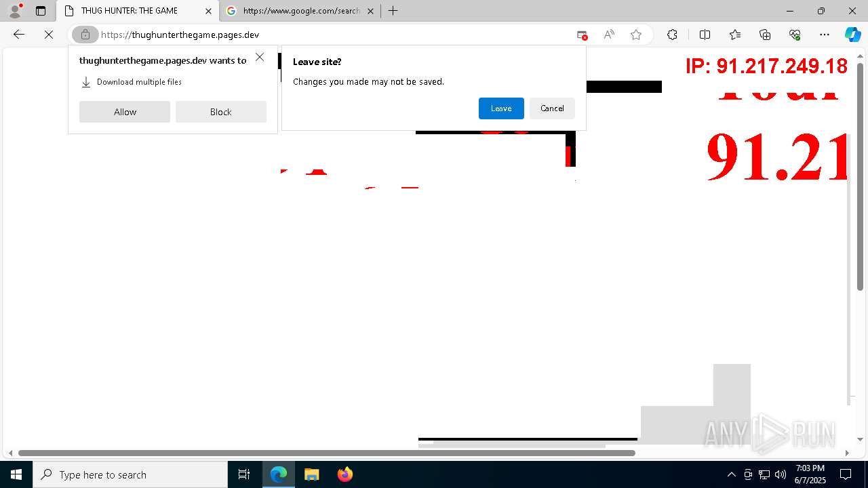Image resolution: width=868 pixels, height=488 pixels.
Task: Open Browser essentials heart icon
Action: tap(795, 35)
